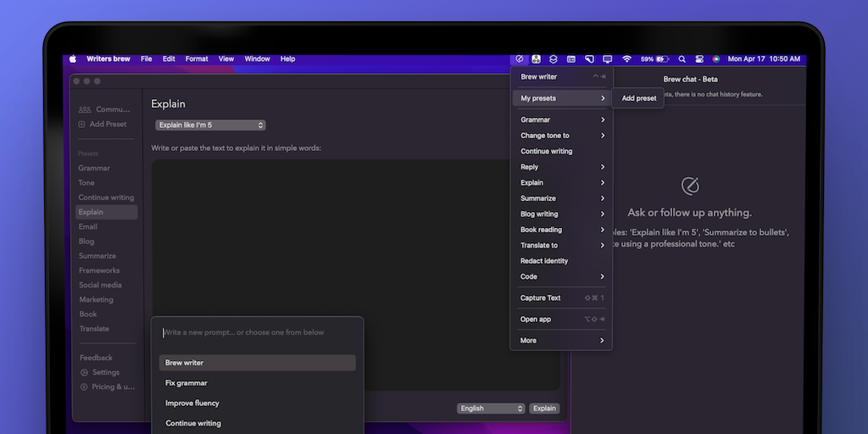Choose Continue writing in the dropdown menu
The width and height of the screenshot is (868, 434).
(561, 151)
